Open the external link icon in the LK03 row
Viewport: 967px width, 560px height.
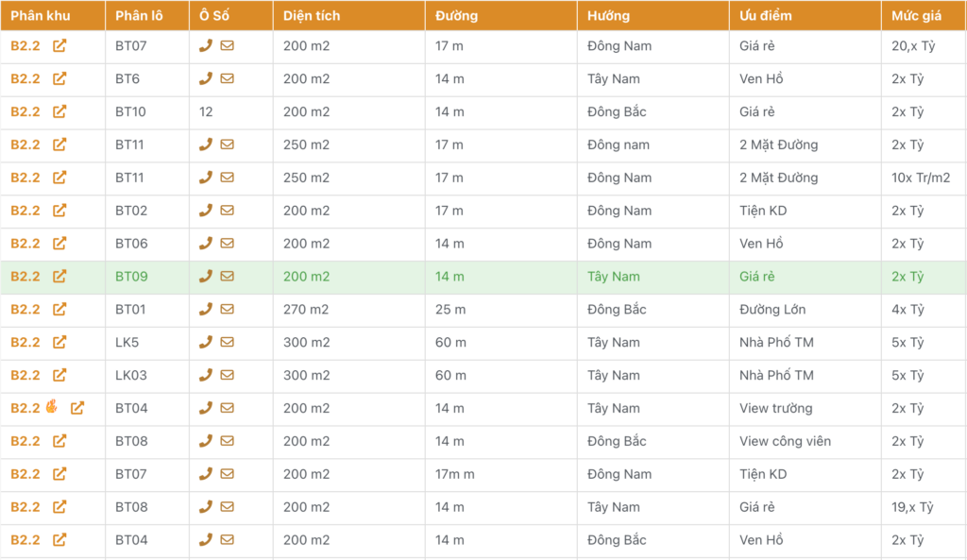pyautogui.click(x=59, y=375)
